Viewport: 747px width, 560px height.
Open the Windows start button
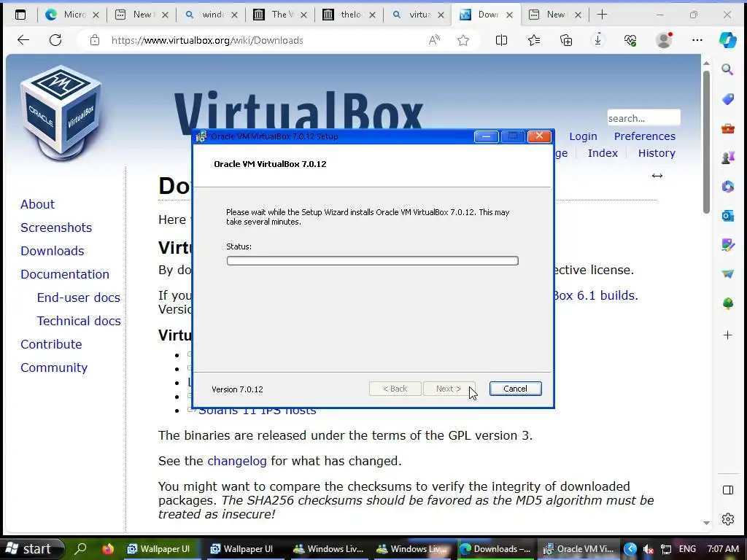[x=31, y=548]
